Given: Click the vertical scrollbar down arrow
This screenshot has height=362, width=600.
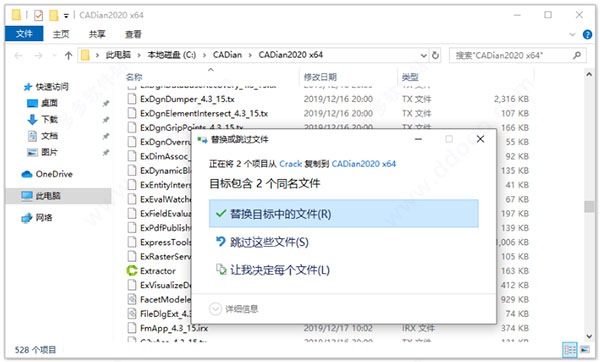Looking at the screenshot, I should pos(589,336).
